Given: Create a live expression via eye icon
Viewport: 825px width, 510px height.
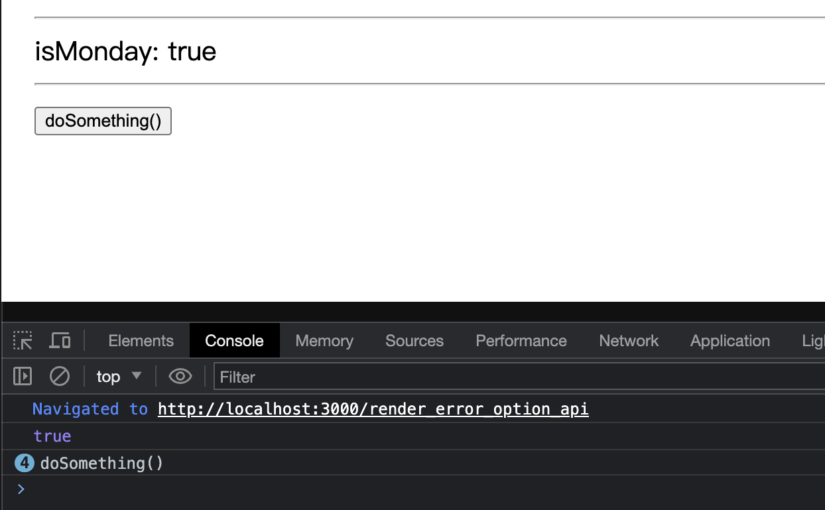Looking at the screenshot, I should [180, 377].
